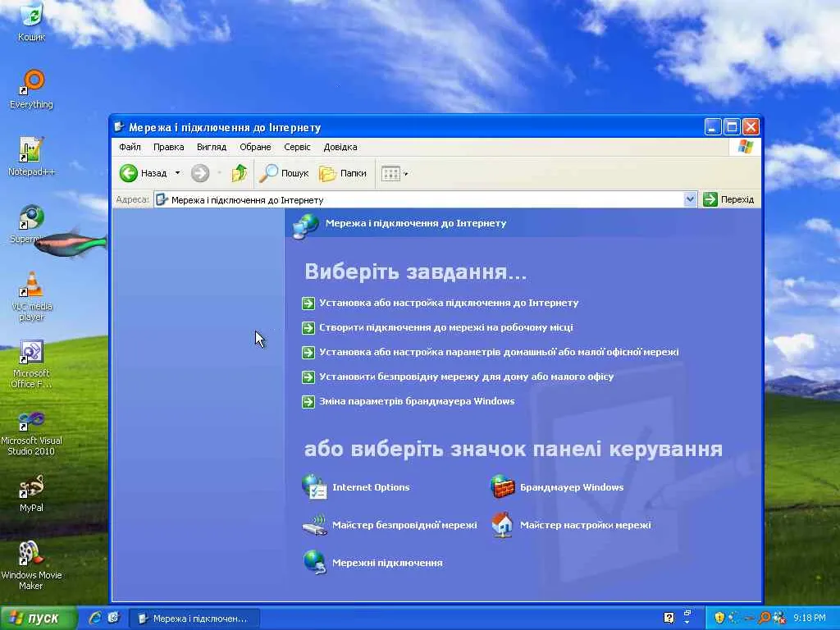The height and width of the screenshot is (630, 840).
Task: Click the Перехід go button
Action: click(x=728, y=199)
